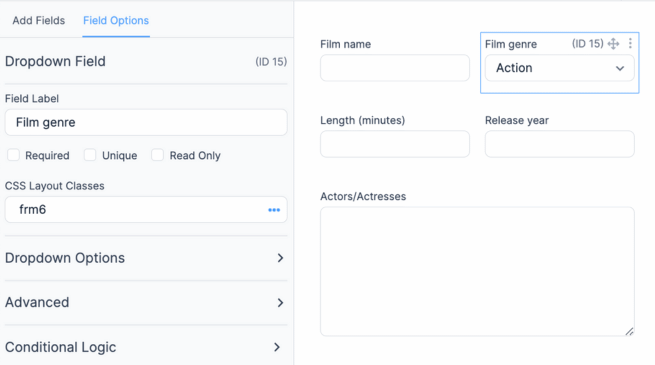Click the Release year input field
This screenshot has height=365, width=655.
tap(559, 144)
